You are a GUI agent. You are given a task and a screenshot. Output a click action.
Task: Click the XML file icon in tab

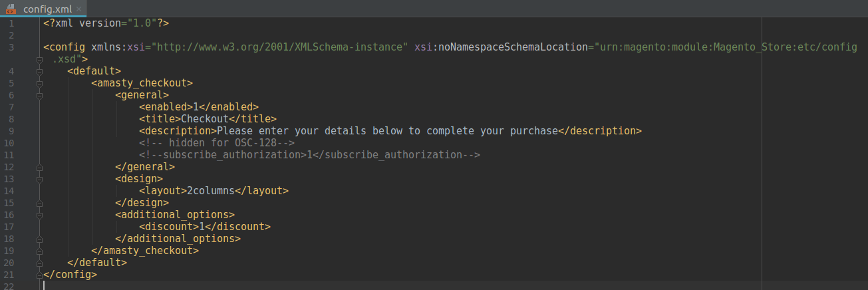pyautogui.click(x=11, y=9)
